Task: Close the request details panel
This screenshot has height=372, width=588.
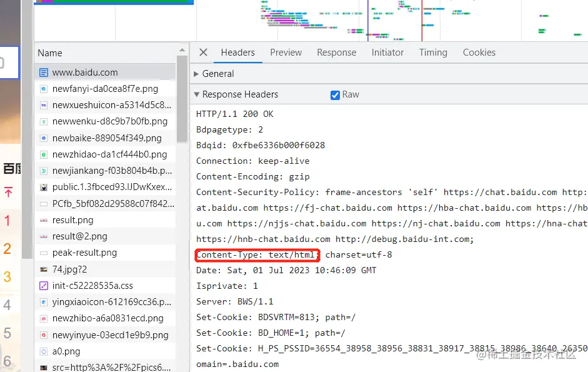Action: click(x=203, y=52)
